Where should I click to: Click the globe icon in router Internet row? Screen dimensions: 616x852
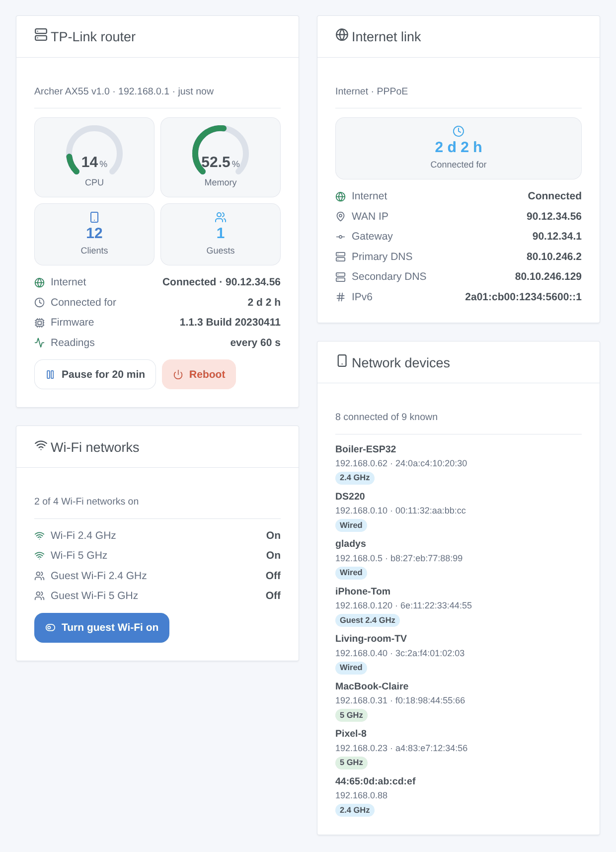(40, 283)
